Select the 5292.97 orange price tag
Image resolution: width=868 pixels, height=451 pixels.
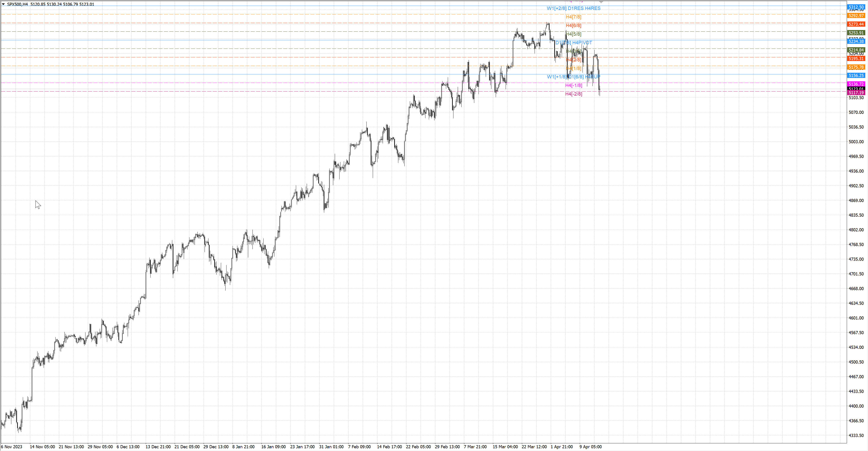coord(856,16)
